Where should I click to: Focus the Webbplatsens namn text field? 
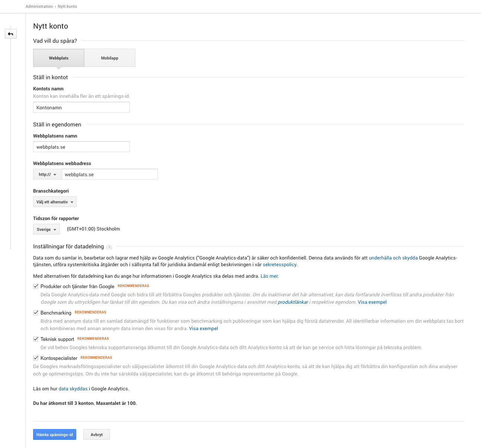(81, 147)
